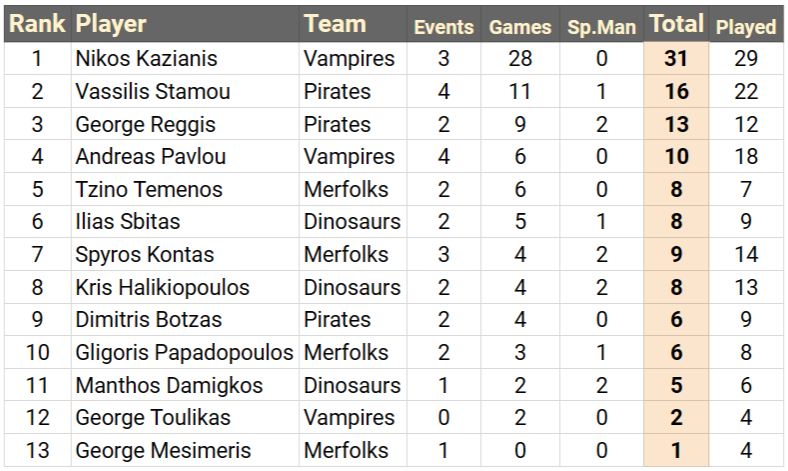Image resolution: width=788 pixels, height=471 pixels.
Task: Select the highlighted Total cell showing 31
Action: pos(676,59)
